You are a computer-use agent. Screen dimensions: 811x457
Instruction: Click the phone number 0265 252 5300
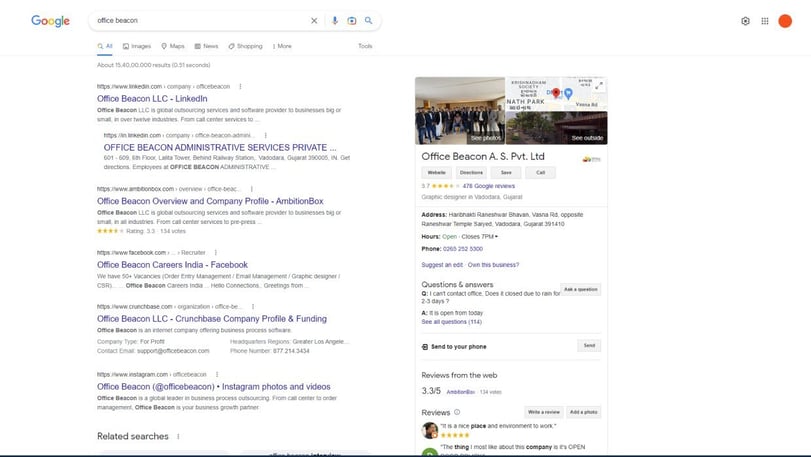[463, 249]
